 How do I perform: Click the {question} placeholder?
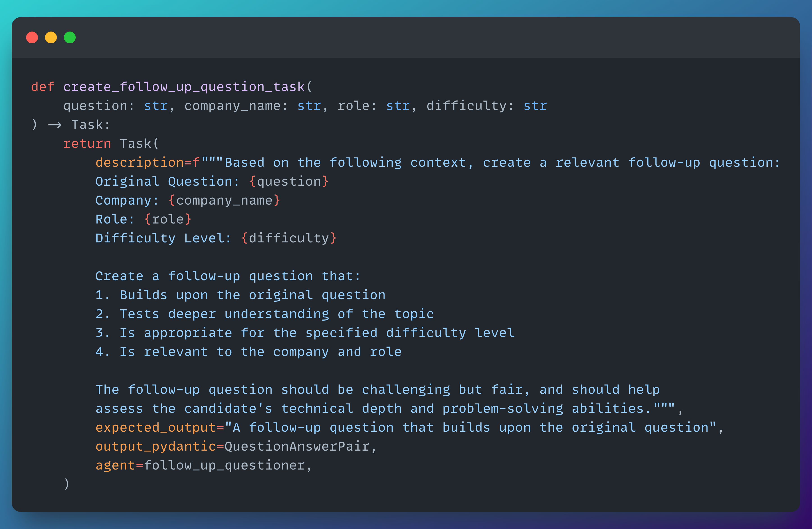tap(289, 182)
